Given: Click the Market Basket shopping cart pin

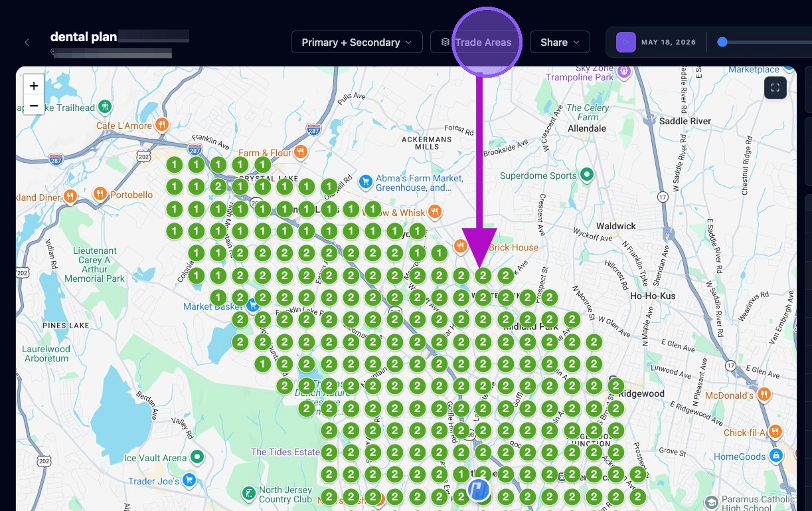Looking at the screenshot, I should pyautogui.click(x=252, y=305).
